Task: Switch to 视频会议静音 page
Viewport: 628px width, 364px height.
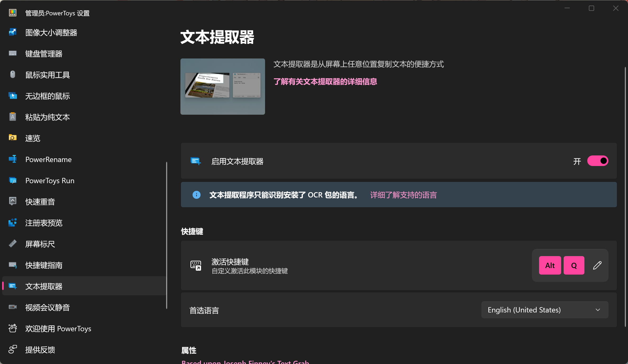Action: pos(84,307)
